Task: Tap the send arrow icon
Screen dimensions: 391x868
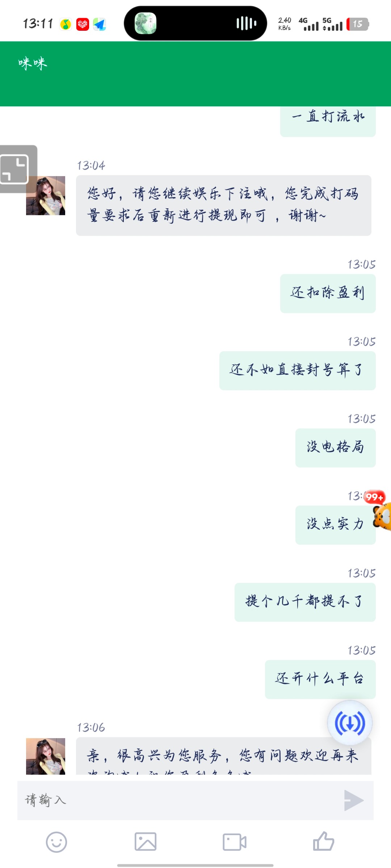Action: 354,800
